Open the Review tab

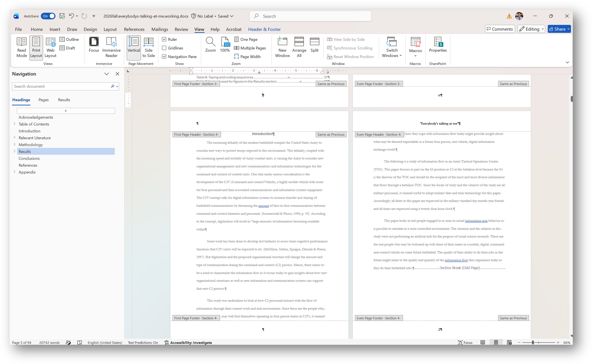(x=181, y=29)
